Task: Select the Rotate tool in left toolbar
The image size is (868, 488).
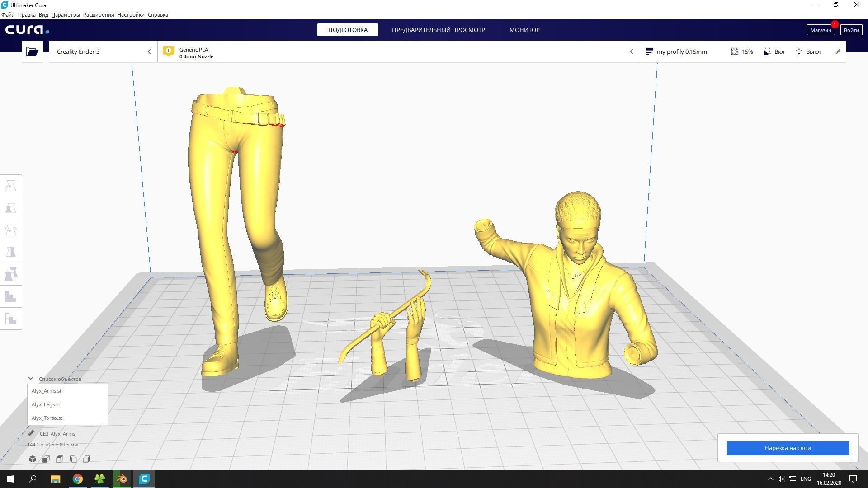Action: coord(11,230)
